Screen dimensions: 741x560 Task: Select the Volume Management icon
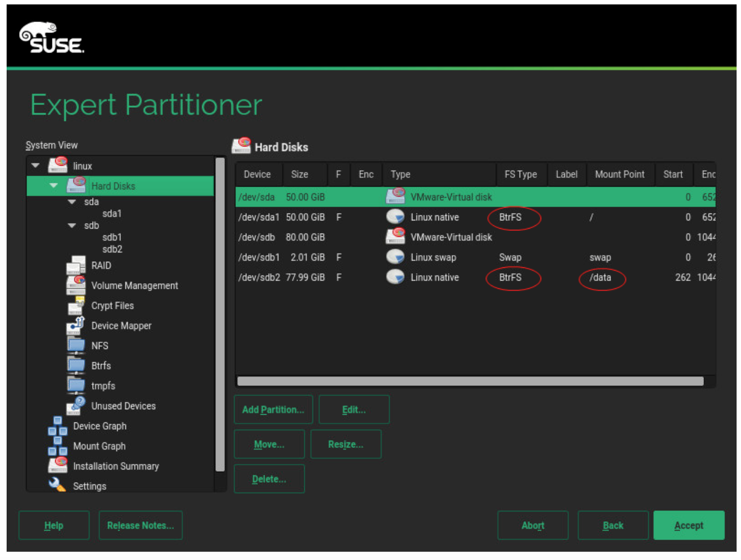pos(76,286)
